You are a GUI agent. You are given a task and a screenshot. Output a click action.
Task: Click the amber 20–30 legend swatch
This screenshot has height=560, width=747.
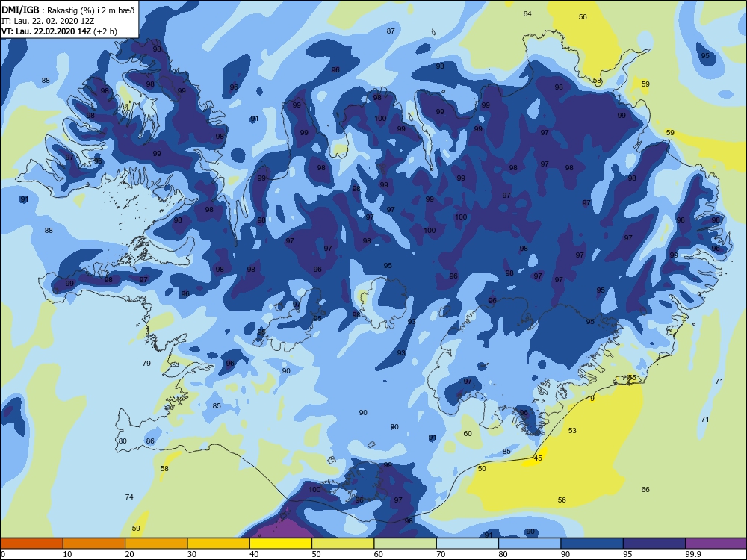coord(156,544)
